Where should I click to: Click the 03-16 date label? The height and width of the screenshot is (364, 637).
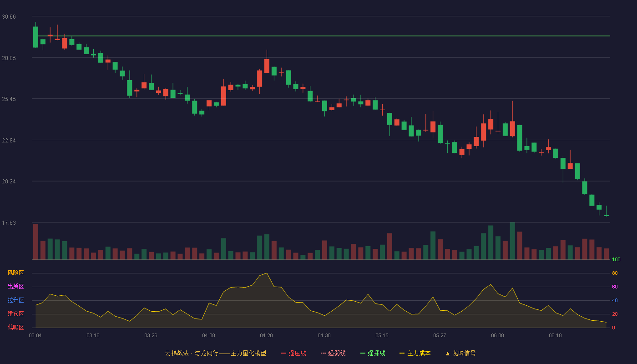[93, 335]
